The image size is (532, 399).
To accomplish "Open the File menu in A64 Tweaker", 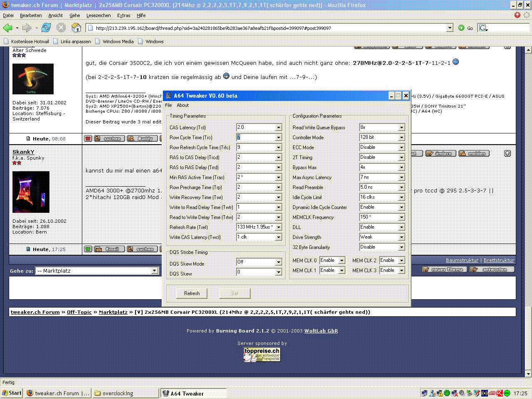I will tap(168, 105).
